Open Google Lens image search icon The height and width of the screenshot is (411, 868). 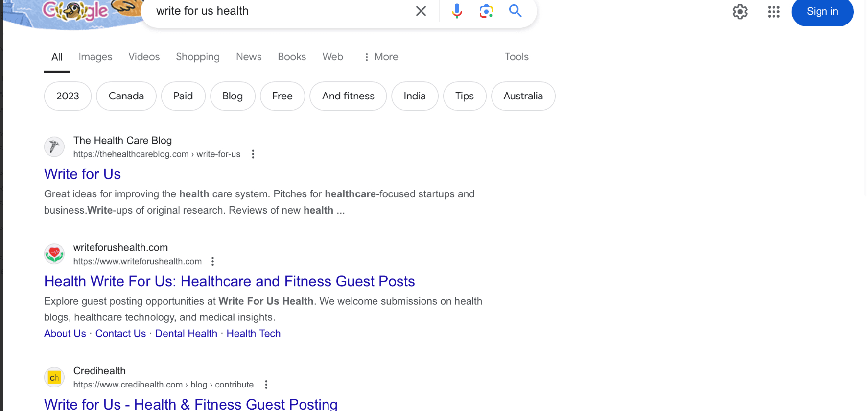pyautogui.click(x=486, y=11)
